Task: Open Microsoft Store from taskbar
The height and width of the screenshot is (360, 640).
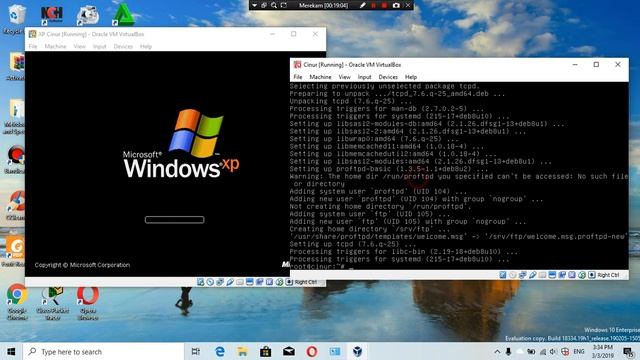Action: click(266, 351)
